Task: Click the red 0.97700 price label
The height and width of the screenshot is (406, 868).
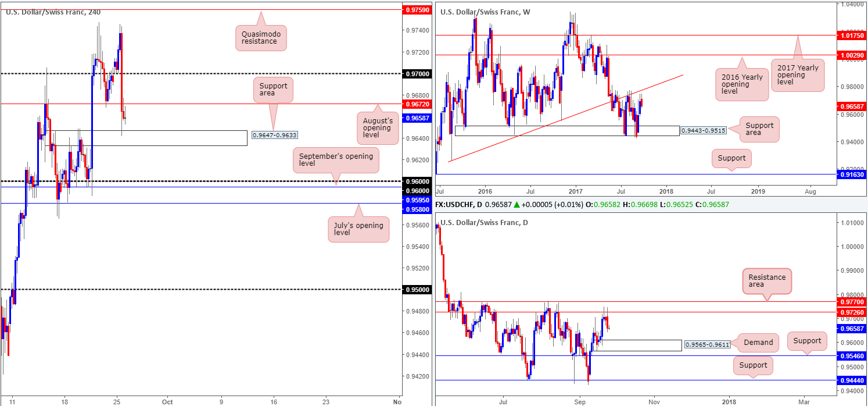Action: coord(851,302)
